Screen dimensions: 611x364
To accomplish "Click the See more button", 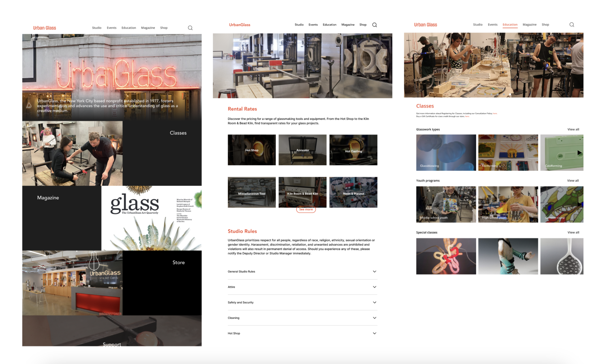I will (x=306, y=209).
